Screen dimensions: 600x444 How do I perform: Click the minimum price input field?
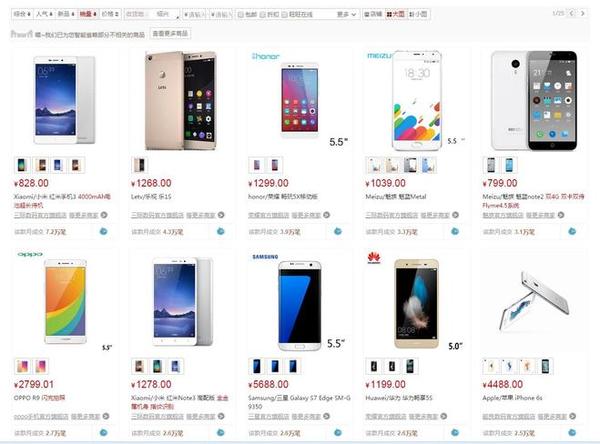195,15
